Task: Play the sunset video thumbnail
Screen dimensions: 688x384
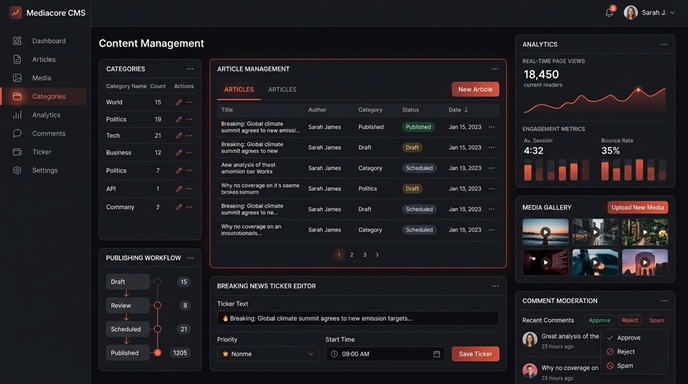Action: 545,232
